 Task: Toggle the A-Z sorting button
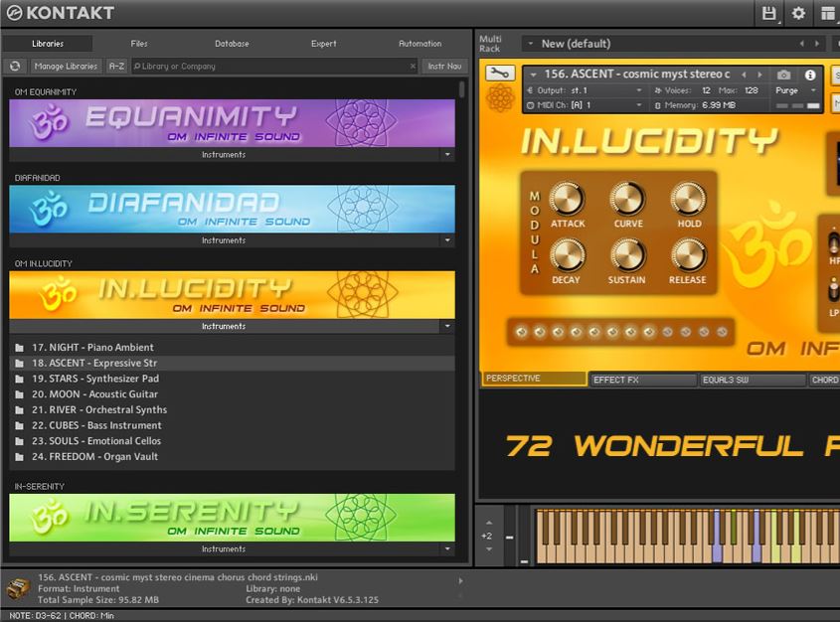point(116,66)
